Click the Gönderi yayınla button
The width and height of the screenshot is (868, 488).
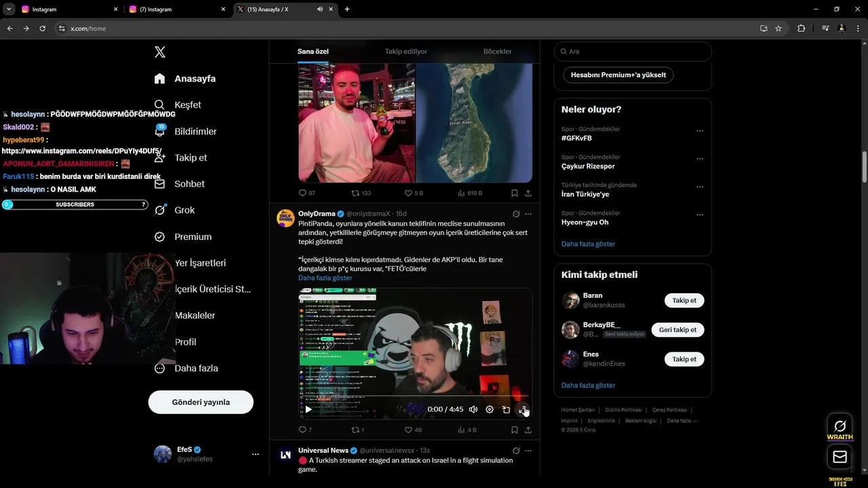[201, 402]
